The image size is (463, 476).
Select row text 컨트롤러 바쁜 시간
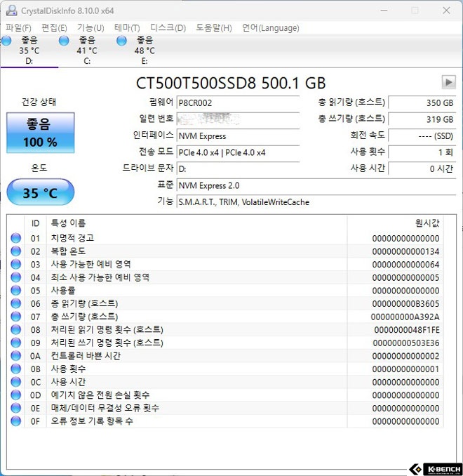pyautogui.click(x=86, y=355)
